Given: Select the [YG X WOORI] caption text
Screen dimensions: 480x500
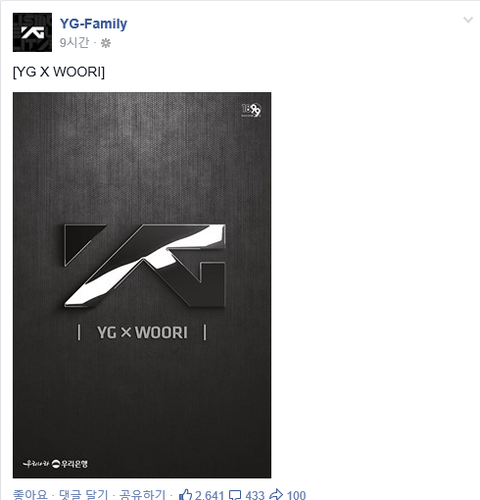Looking at the screenshot, I should [59, 72].
